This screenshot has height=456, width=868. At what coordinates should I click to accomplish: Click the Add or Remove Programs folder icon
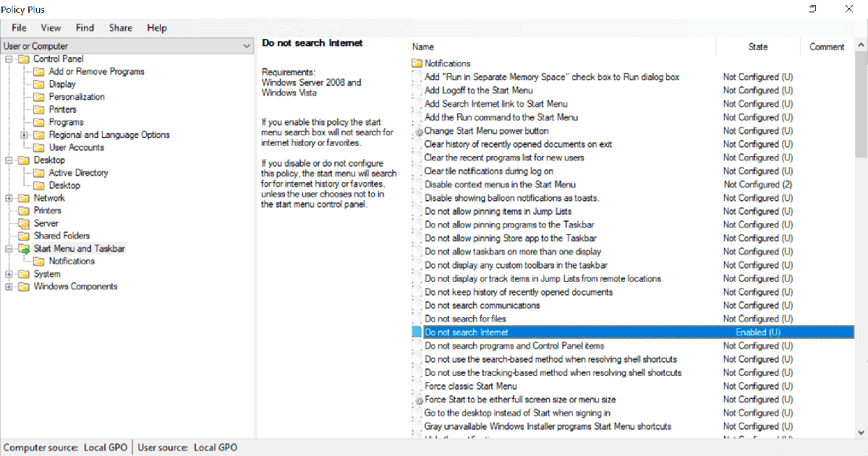tap(38, 72)
